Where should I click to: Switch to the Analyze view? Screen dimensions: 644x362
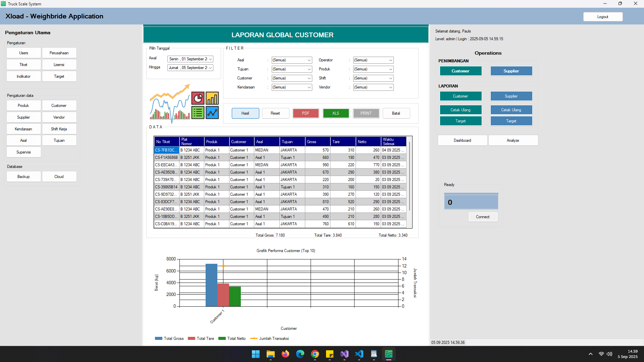click(513, 140)
